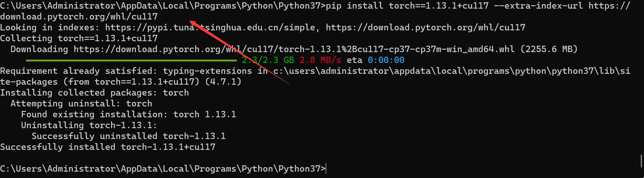644x178 pixels.
Task: Click the Requirement already satisfied: typing-extensions text
Action: click(x=126, y=71)
